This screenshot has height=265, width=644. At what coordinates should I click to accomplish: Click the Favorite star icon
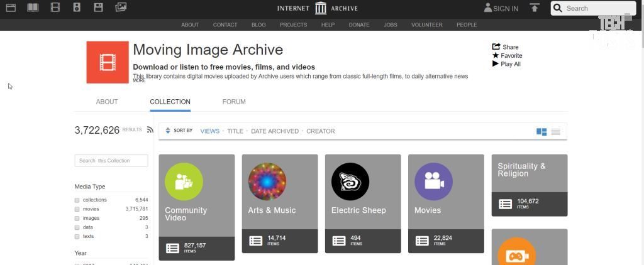pos(496,55)
